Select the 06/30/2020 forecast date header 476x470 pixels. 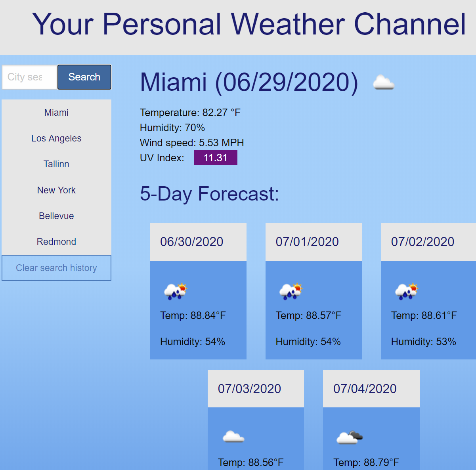(192, 242)
